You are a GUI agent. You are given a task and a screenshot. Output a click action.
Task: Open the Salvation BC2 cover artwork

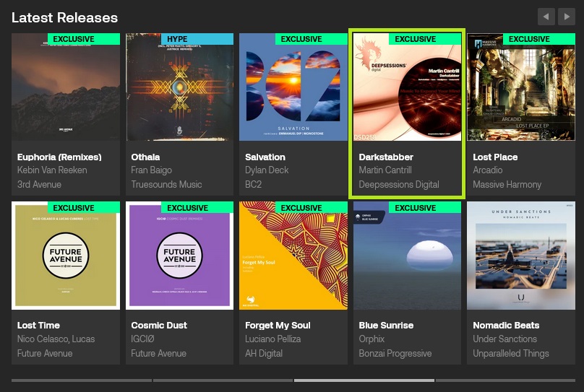293,87
